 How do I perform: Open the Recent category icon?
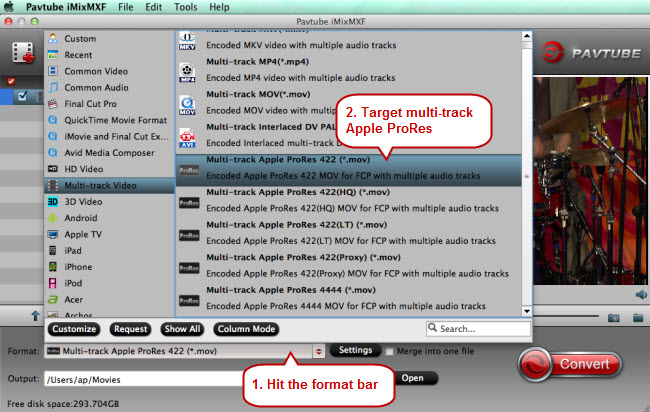tap(53, 55)
